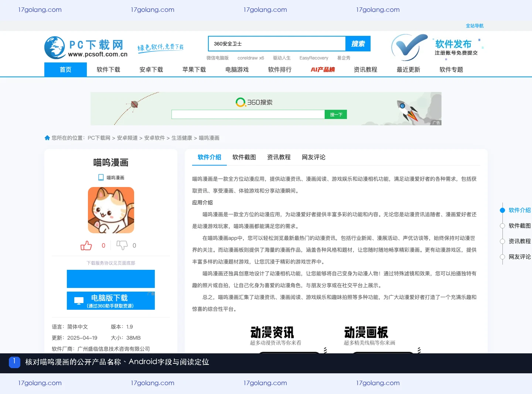The height and width of the screenshot is (394, 532).
Task: Click the thumbs-up like icon
Action: (x=86, y=245)
